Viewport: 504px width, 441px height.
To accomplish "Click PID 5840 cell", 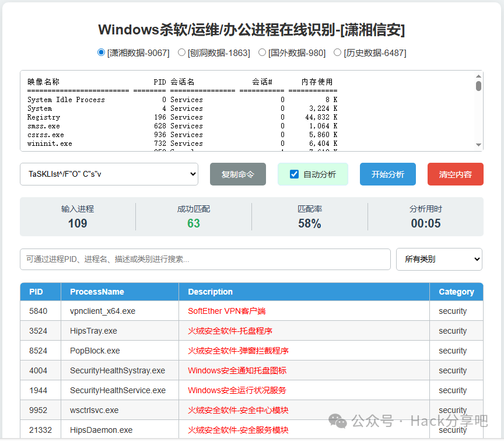I will tap(40, 311).
